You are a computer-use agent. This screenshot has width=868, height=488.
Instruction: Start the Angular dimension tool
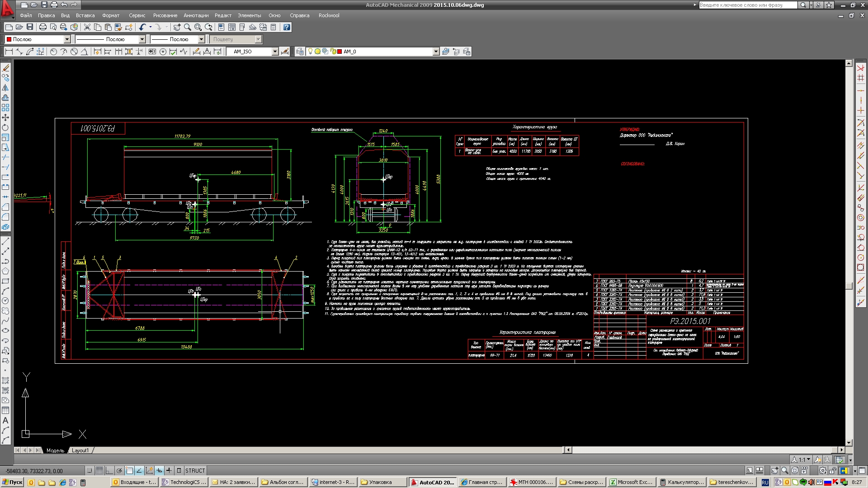(85, 52)
